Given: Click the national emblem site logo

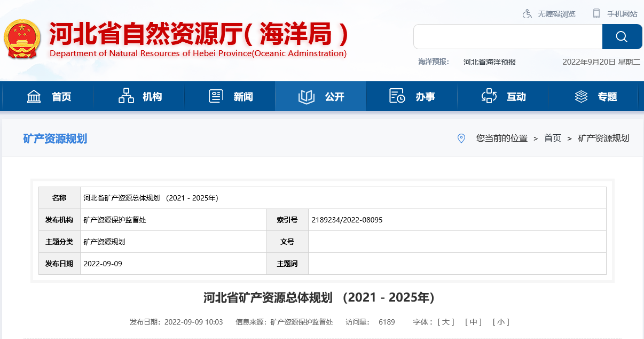Looking at the screenshot, I should coord(22,37).
